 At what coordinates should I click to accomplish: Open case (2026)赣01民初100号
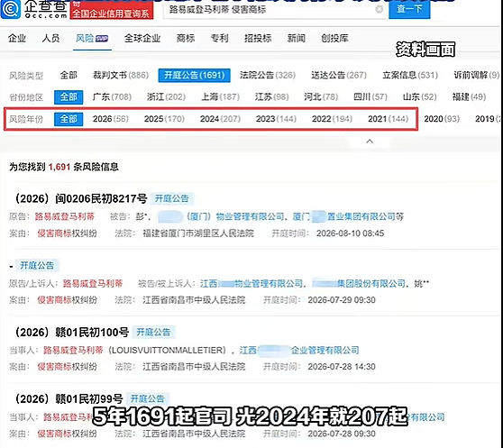[72, 332]
